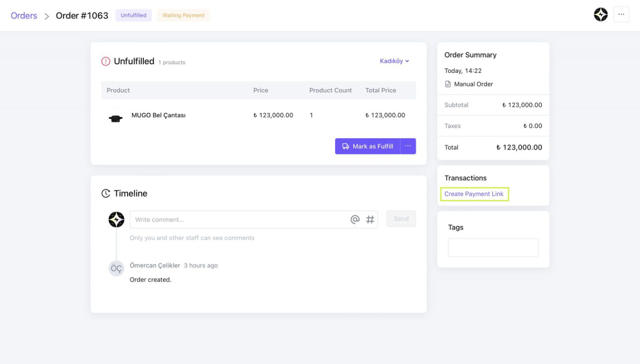The width and height of the screenshot is (640, 364).
Task: Click the profile avatar in header
Action: [x=601, y=15]
